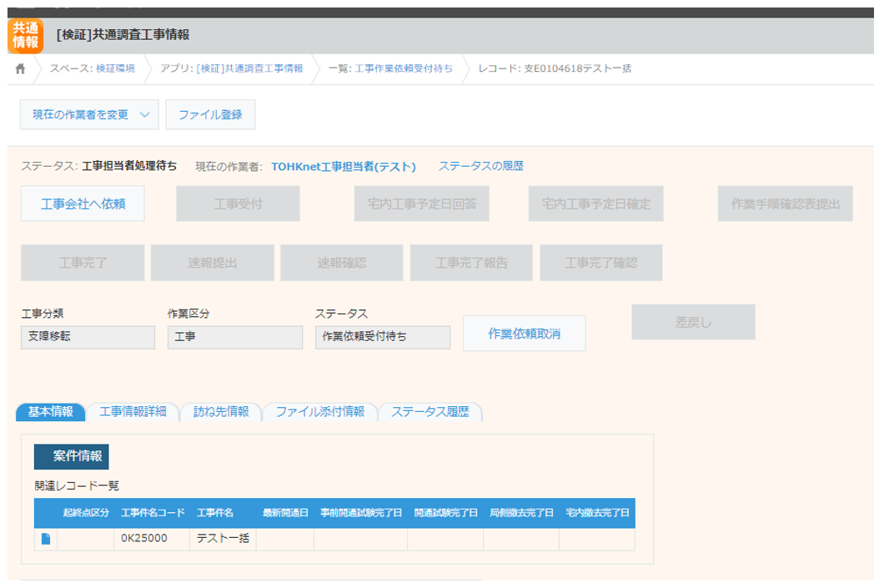The width and height of the screenshot is (884, 588).
Task: Open アプリ: [検証]共通調査工事情報 breadcrumb link
Action: (231, 68)
